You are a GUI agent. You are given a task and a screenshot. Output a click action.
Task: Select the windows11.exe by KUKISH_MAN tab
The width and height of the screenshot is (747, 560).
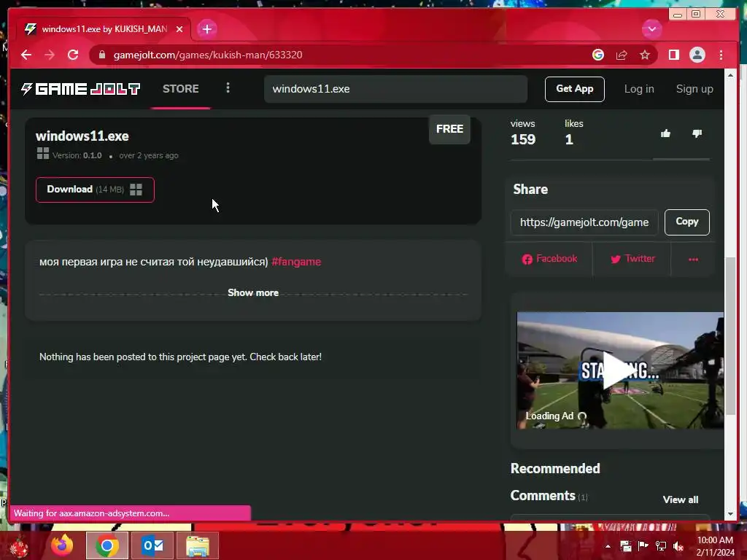(104, 29)
